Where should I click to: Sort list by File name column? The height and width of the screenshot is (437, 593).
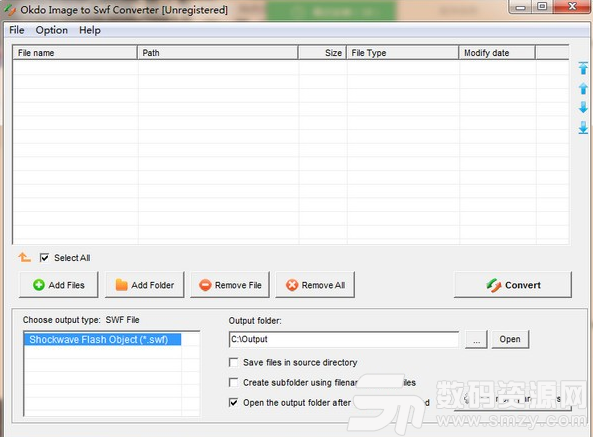click(75, 53)
